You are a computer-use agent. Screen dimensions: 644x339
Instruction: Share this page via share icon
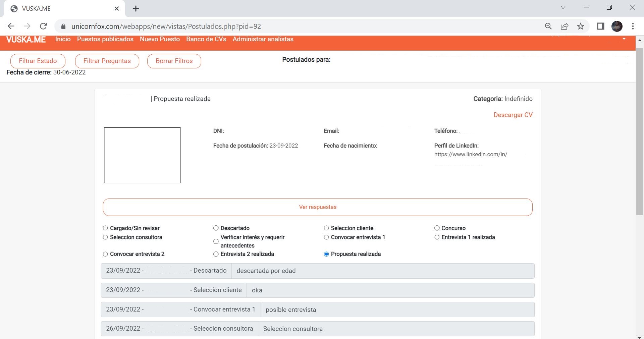tap(565, 26)
